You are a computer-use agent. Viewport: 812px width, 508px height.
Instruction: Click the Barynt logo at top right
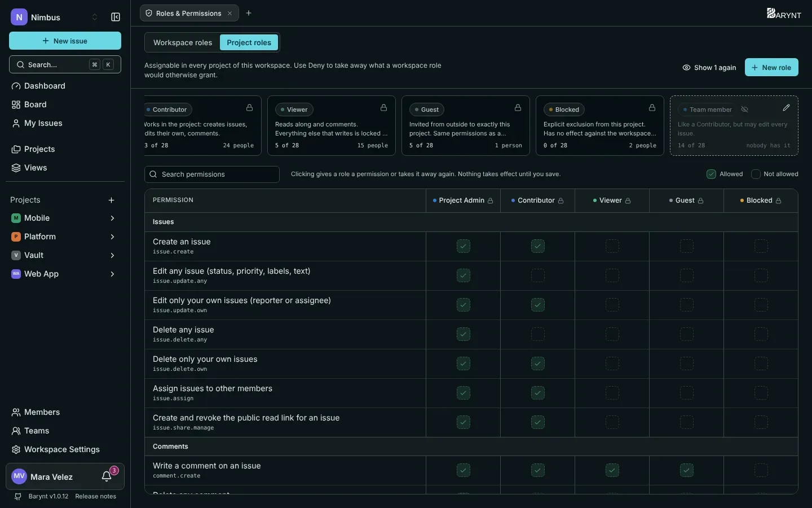pos(784,14)
